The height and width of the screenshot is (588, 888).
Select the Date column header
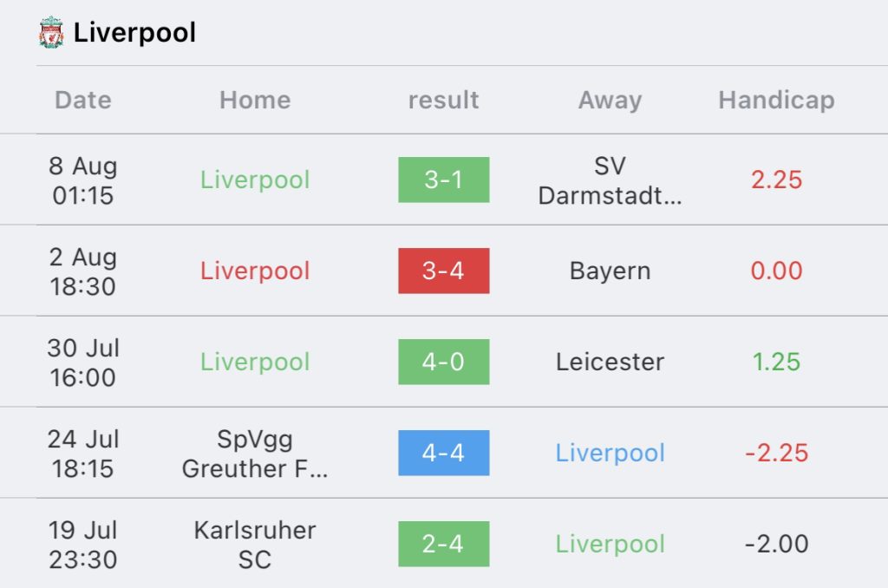click(x=83, y=101)
